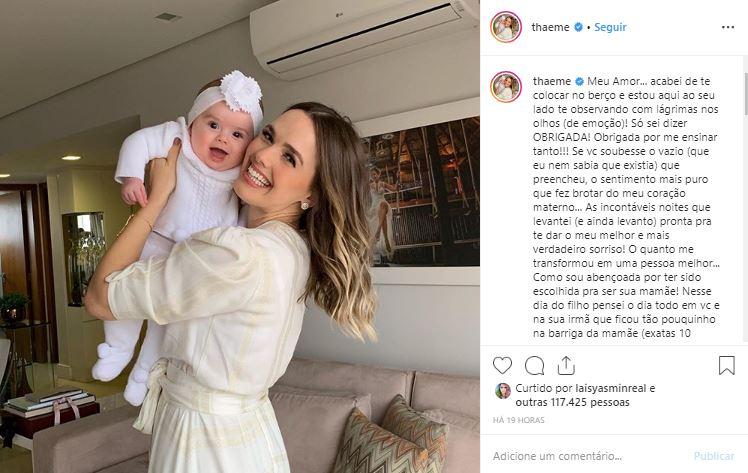Click the HÁ 19 HORAS timestamp

pyautogui.click(x=519, y=420)
